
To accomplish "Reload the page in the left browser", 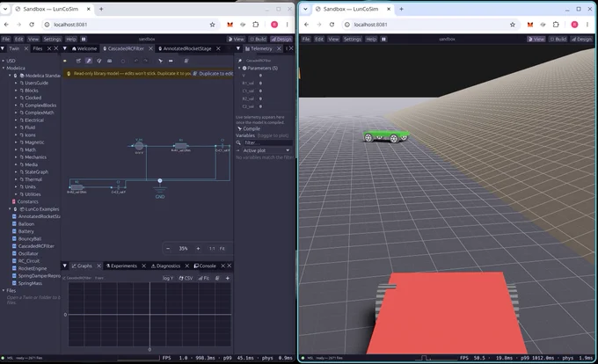I will (x=32, y=25).
